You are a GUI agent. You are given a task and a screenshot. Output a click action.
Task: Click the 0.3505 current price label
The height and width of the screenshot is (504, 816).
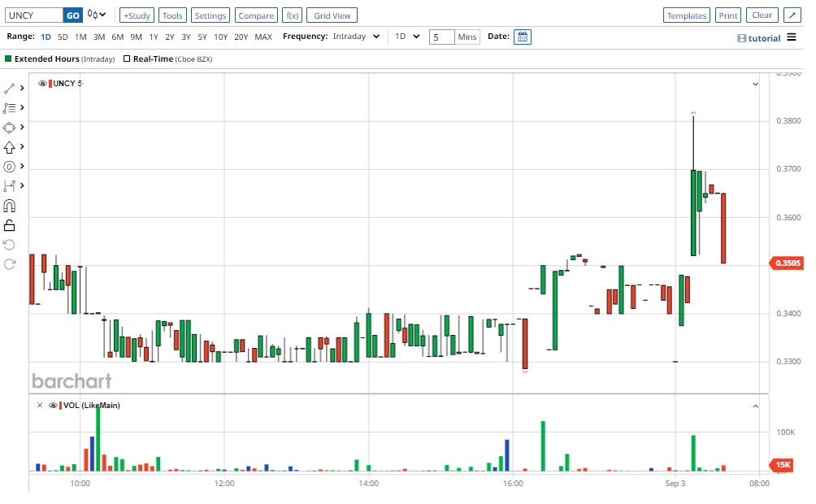point(788,263)
